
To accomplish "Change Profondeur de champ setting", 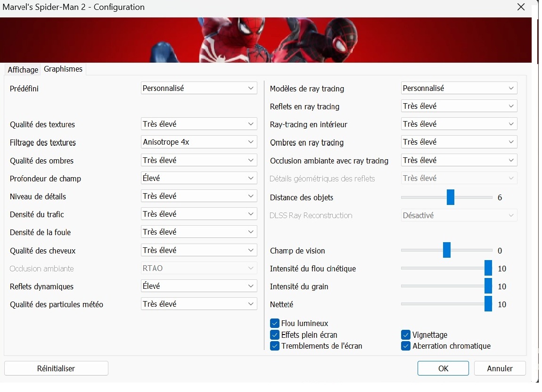I will tap(199, 179).
